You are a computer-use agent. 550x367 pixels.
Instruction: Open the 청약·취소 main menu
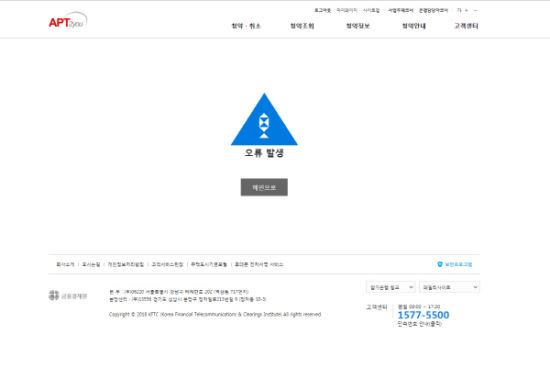[x=246, y=26]
